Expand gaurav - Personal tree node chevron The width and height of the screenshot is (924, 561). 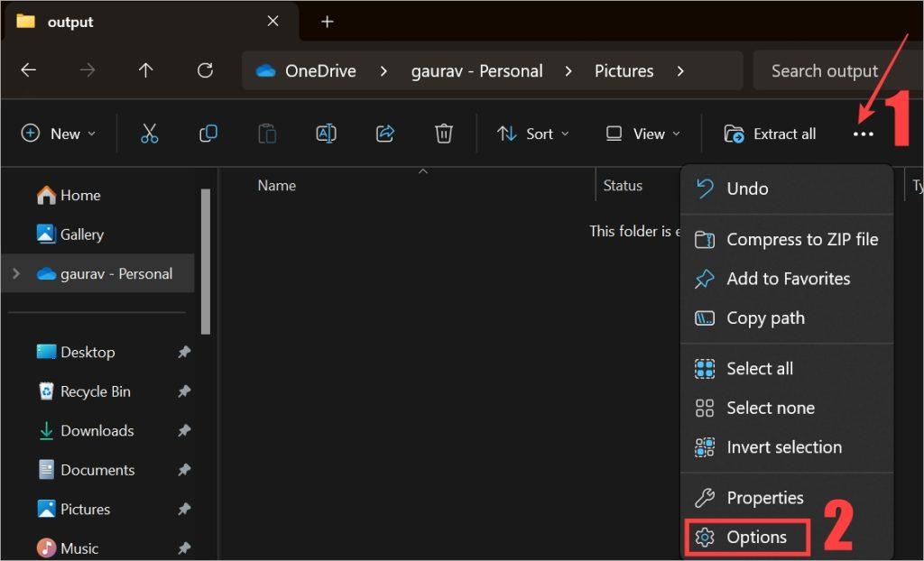16,273
